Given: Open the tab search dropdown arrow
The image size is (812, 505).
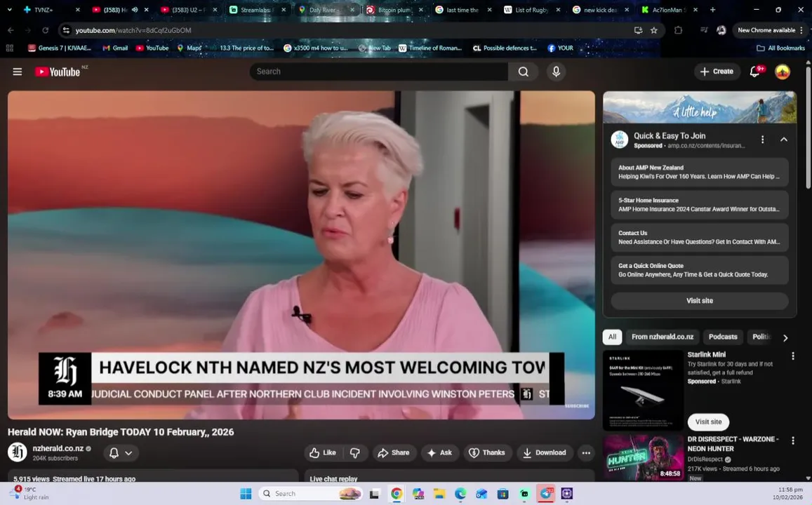Looking at the screenshot, I should (x=9, y=9).
